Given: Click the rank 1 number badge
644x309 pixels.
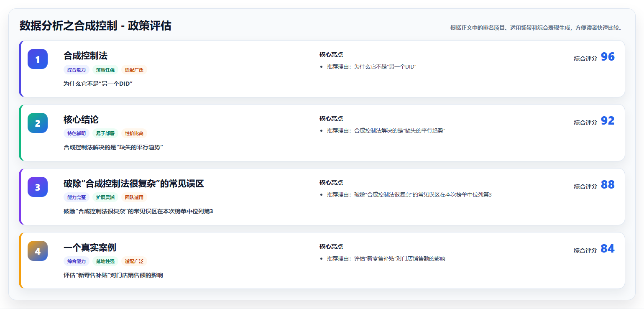Looking at the screenshot, I should 38,59.
